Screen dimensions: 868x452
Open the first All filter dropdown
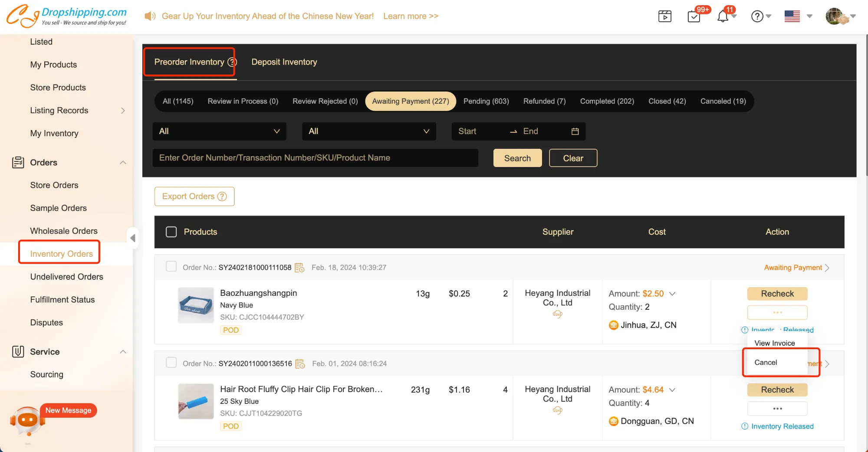click(219, 131)
